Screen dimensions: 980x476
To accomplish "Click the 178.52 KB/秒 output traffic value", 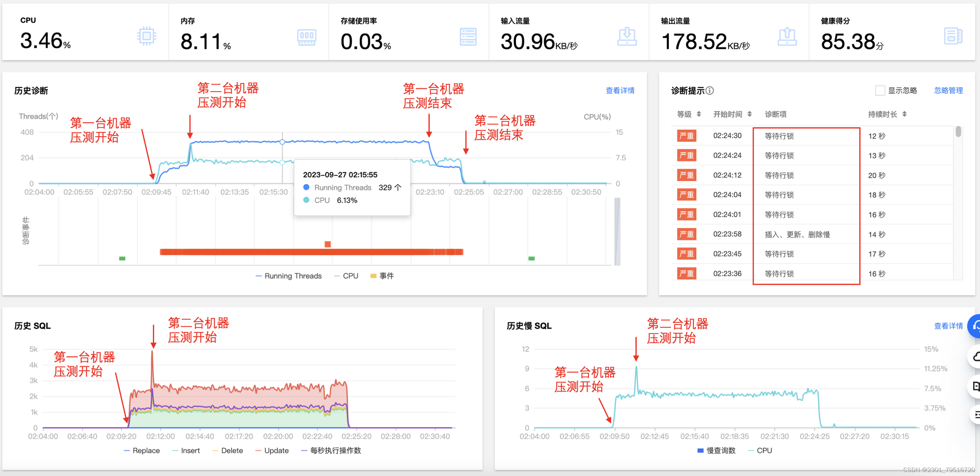I will (706, 41).
